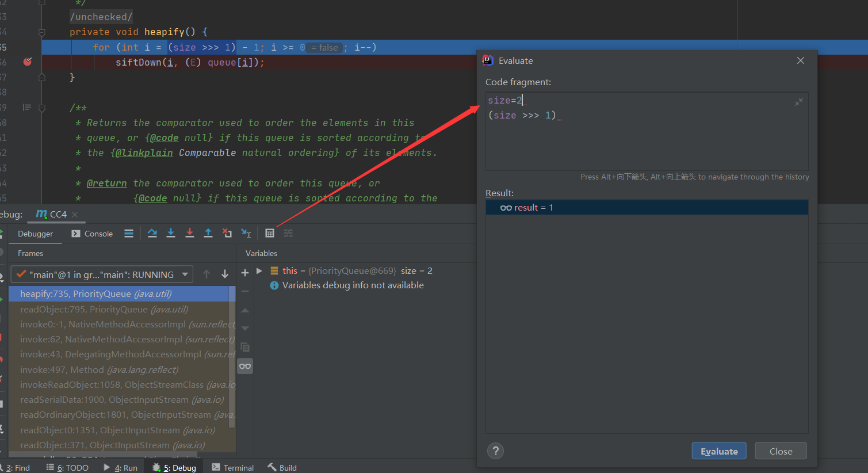Select frame heapify:735, PriorityQueue
Viewport: 868px width, 473px height.
118,294
